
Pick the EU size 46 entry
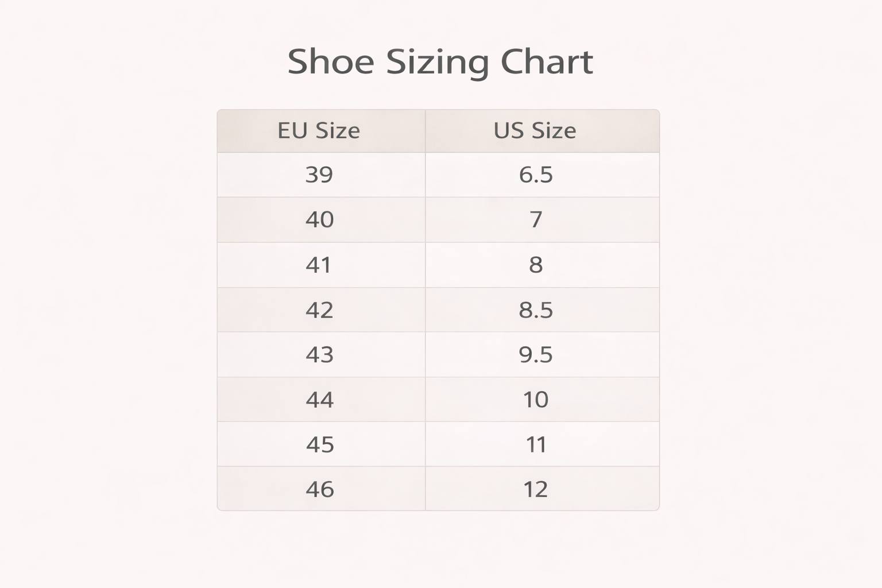pos(319,489)
